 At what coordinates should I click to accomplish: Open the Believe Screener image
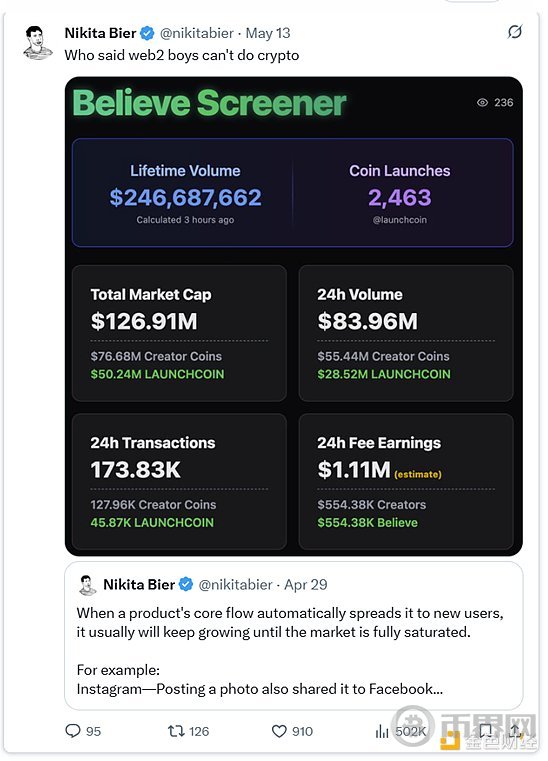[x=294, y=316]
